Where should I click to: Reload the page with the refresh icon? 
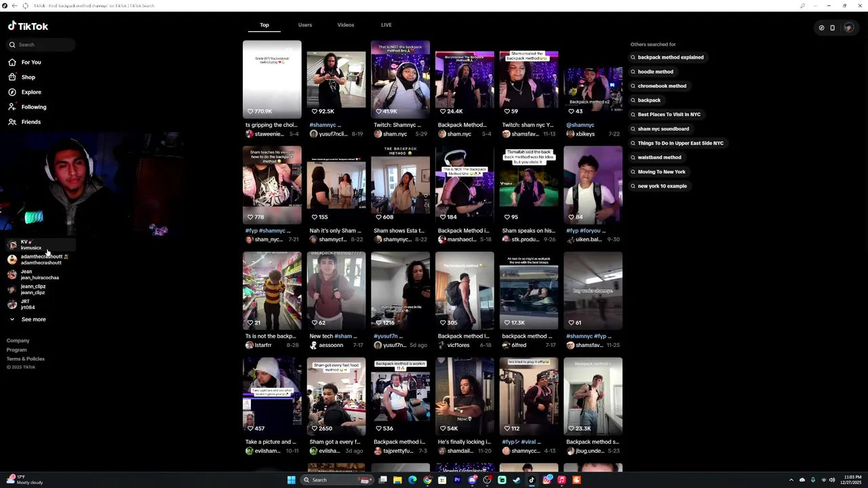coord(26,5)
